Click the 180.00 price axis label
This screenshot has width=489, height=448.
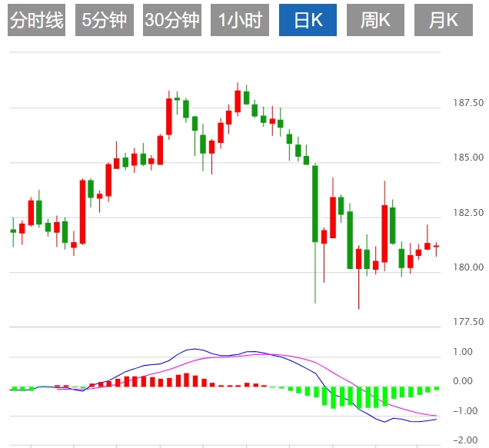(x=468, y=267)
